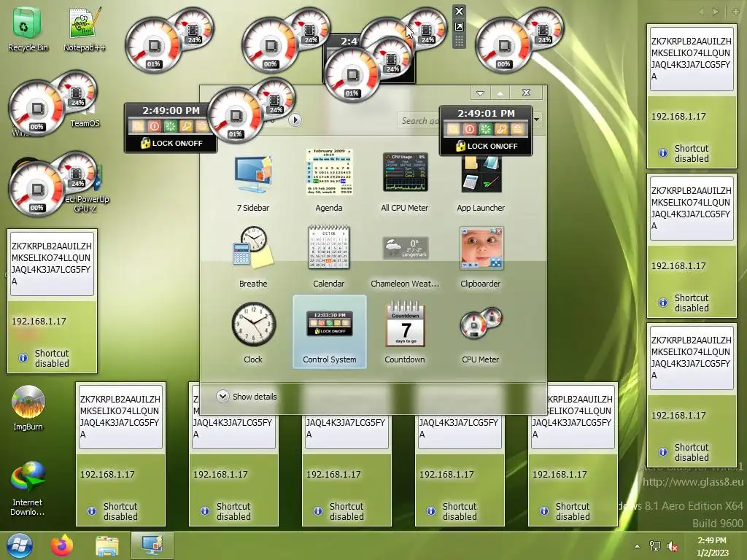Click the gallery window up-triangle button
747x560 pixels.
(500, 93)
